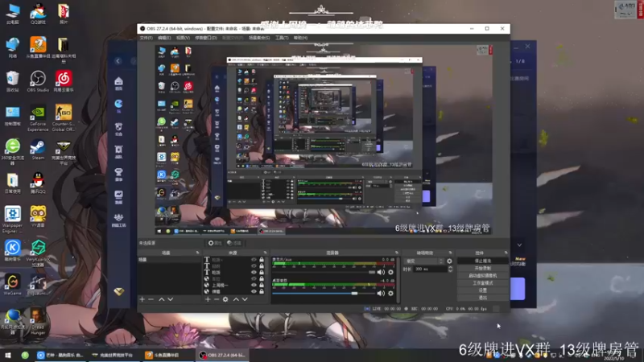The height and width of the screenshot is (362, 644).
Task: Open the 视图(V) menu in OBS
Action: pos(183,38)
